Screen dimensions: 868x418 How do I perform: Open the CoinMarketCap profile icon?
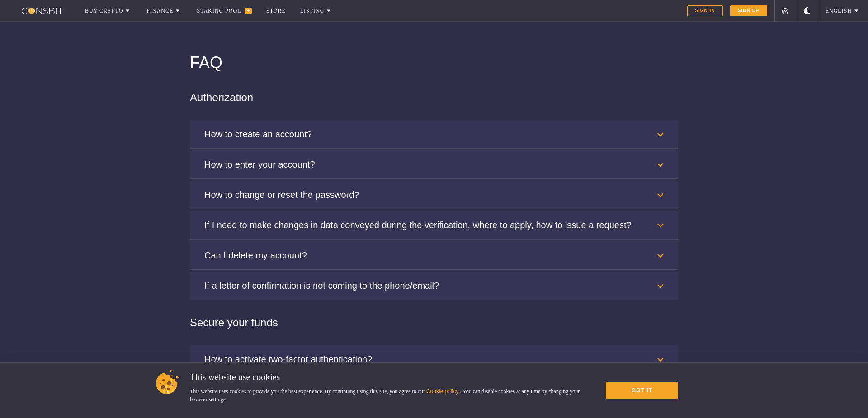click(x=785, y=10)
